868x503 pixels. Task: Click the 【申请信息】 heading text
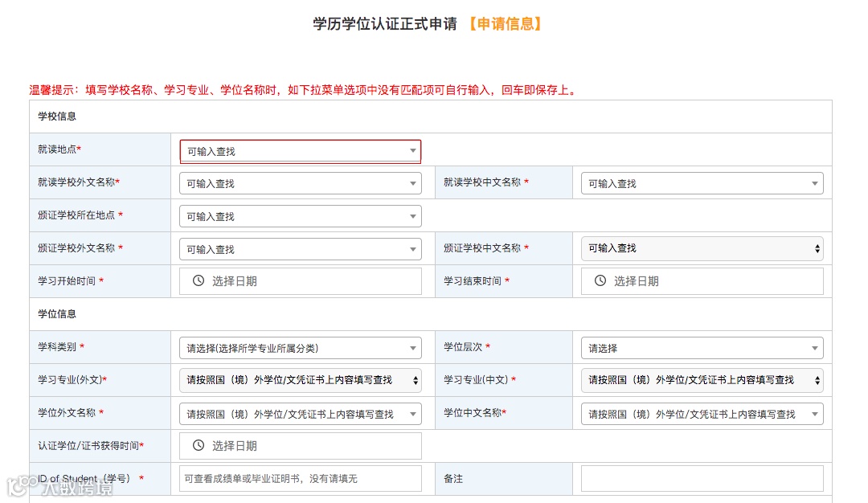coord(506,24)
